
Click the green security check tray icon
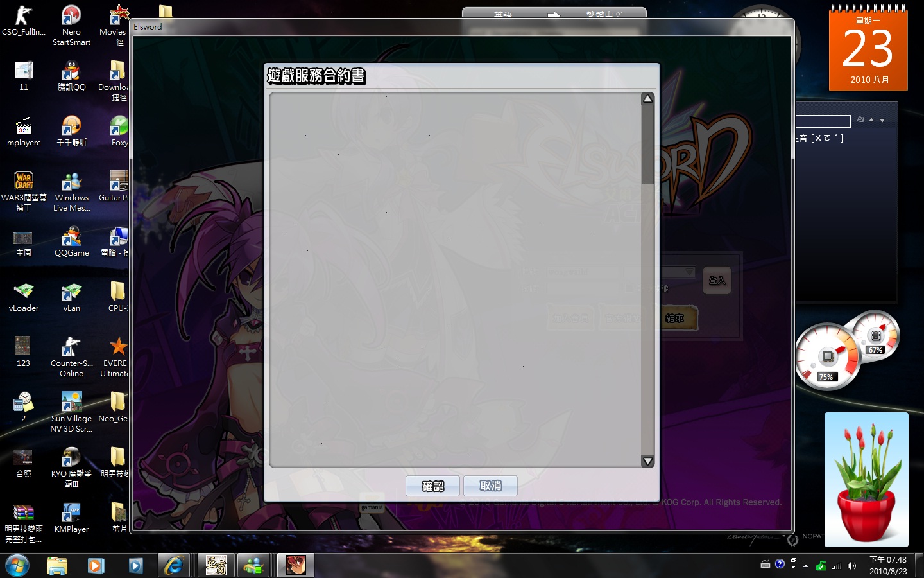tap(821, 566)
